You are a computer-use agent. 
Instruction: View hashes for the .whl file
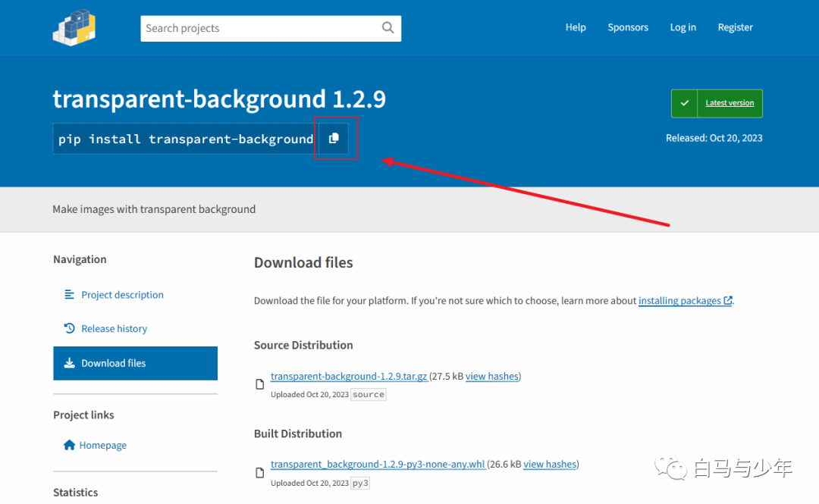[550, 464]
